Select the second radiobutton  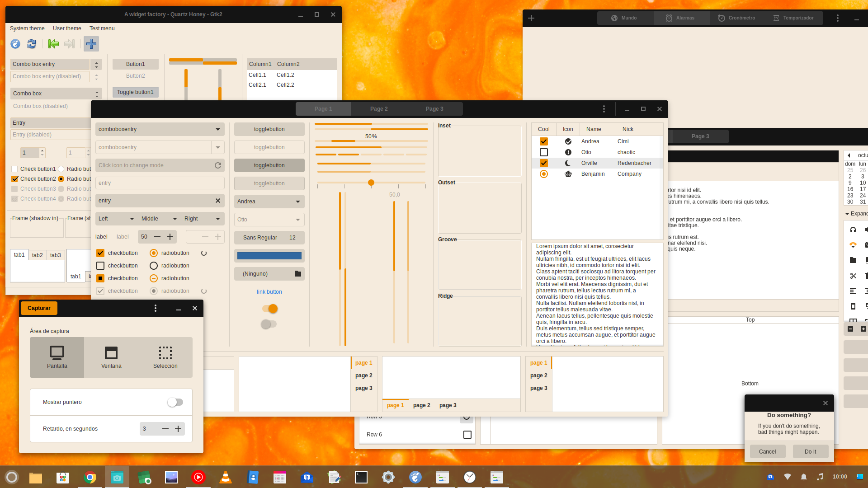[153, 265]
